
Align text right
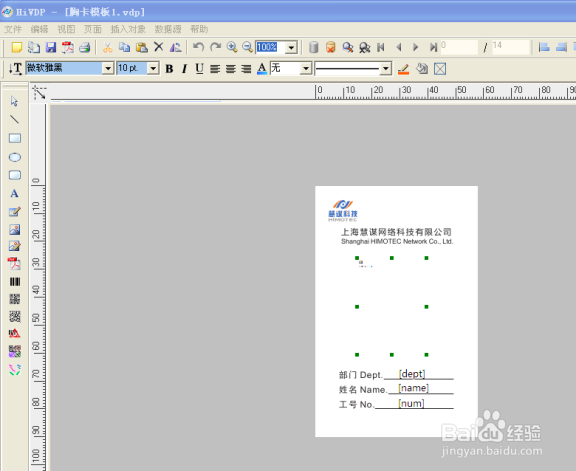click(246, 69)
